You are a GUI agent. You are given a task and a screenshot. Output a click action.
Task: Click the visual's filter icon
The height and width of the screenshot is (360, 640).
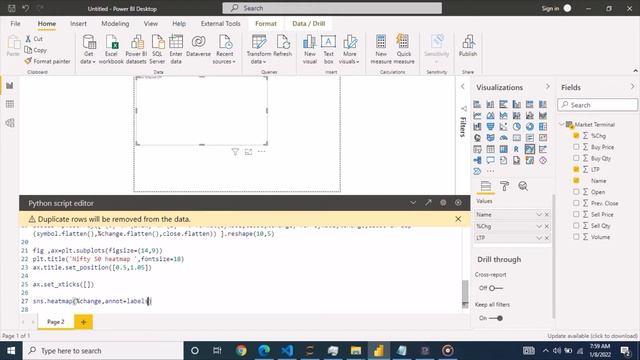coord(235,152)
